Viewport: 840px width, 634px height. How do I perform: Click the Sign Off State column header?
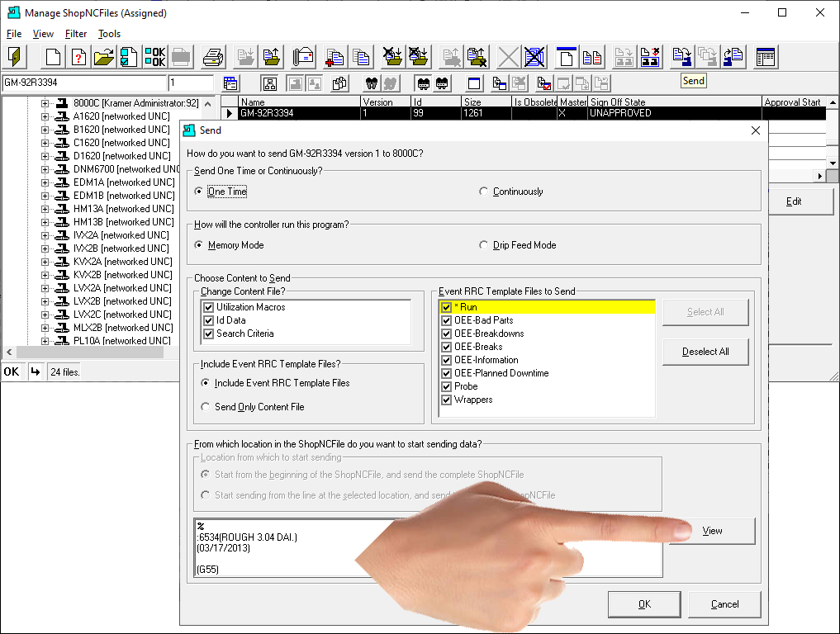(675, 102)
